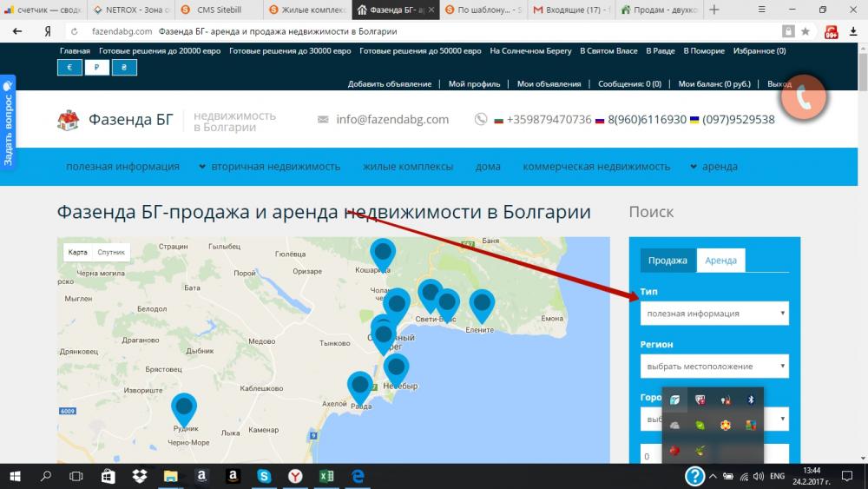
Task: Click the map marker above Кошарица
Action: tap(382, 254)
